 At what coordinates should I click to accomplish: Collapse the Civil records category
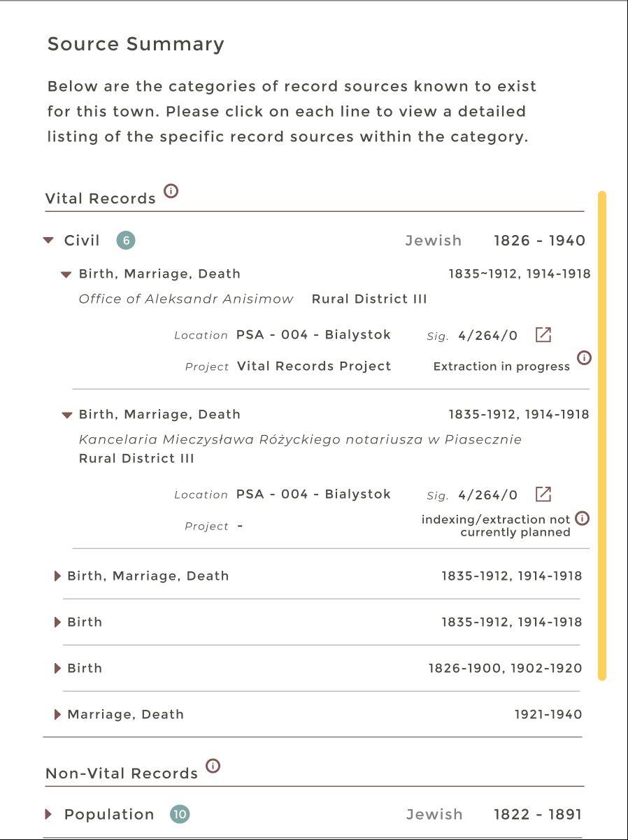click(48, 241)
